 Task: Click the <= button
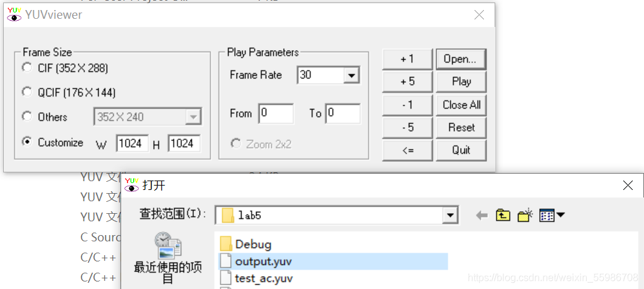[407, 150]
